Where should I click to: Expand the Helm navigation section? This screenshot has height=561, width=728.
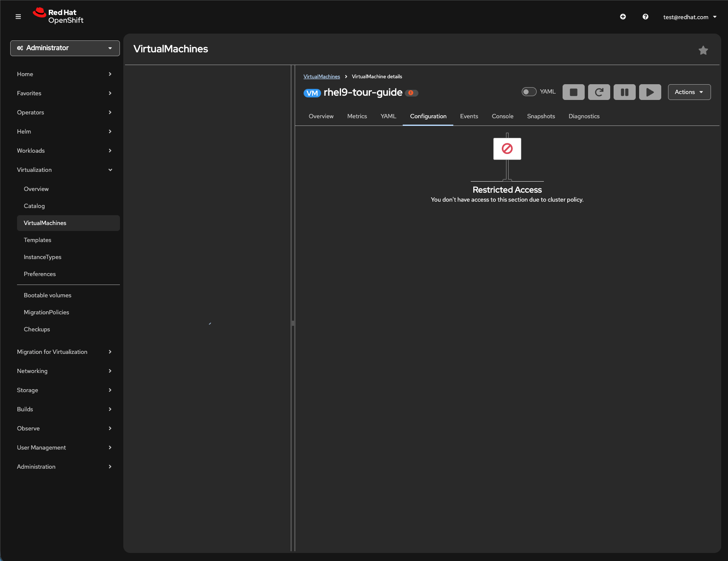click(x=65, y=131)
